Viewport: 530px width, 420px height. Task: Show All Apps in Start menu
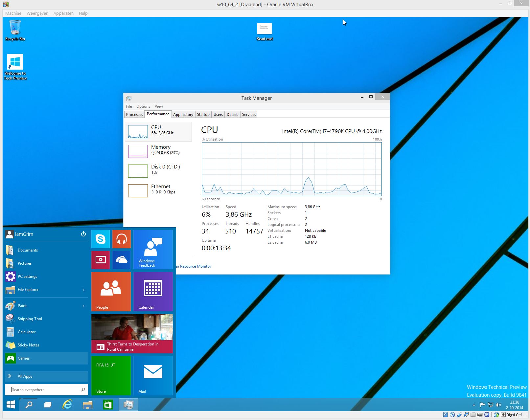pos(46,376)
